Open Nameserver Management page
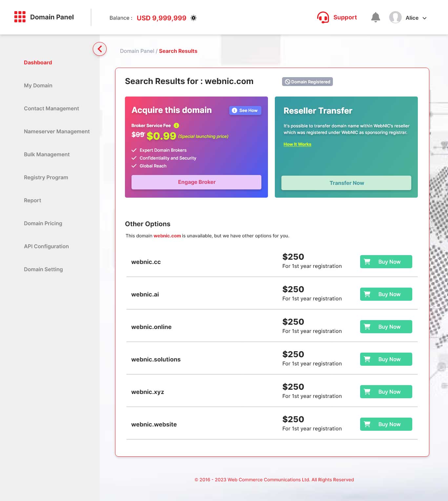The height and width of the screenshot is (501, 448). [57, 131]
